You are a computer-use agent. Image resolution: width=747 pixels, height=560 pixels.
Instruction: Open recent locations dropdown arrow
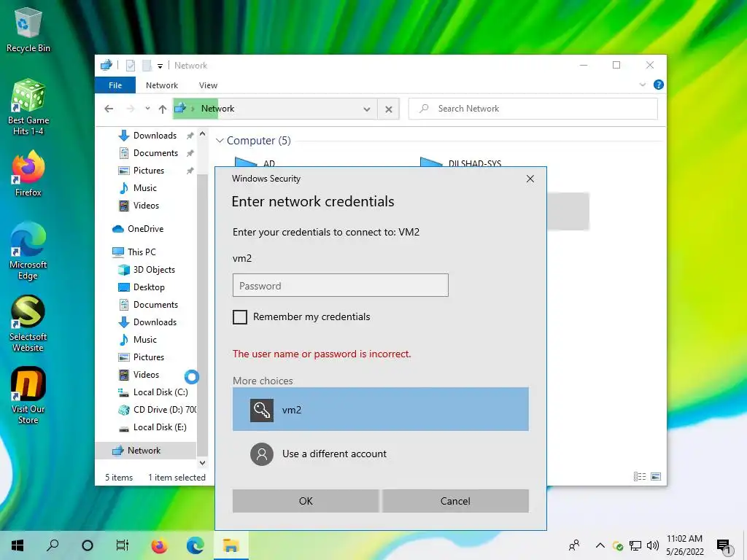point(147,109)
